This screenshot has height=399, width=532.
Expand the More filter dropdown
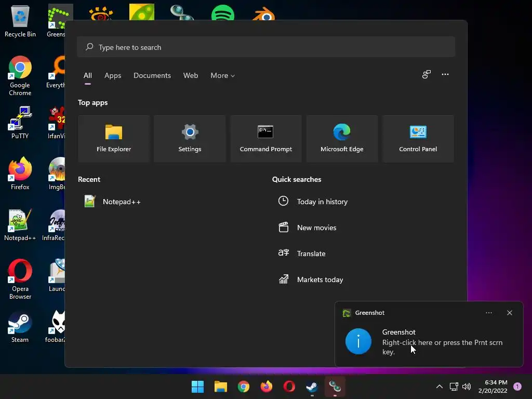(x=222, y=76)
